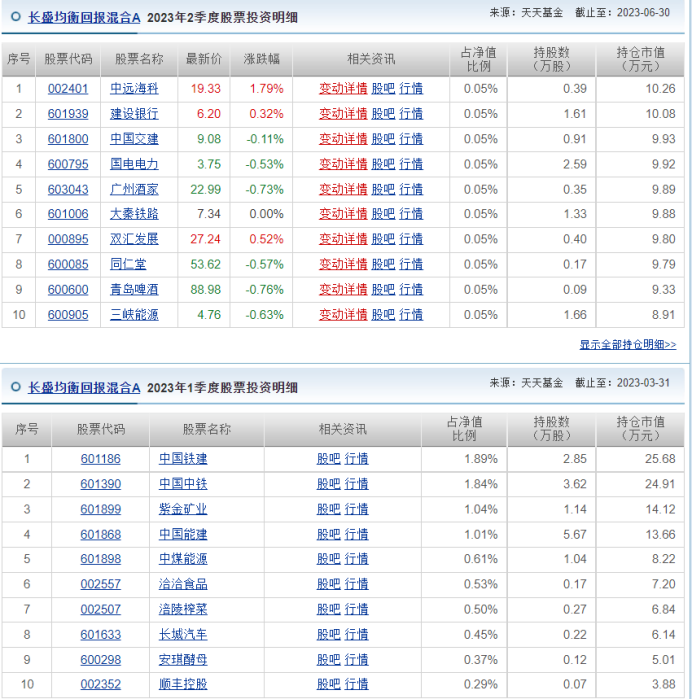Open stock code 601939
The width and height of the screenshot is (692, 700).
point(68,114)
